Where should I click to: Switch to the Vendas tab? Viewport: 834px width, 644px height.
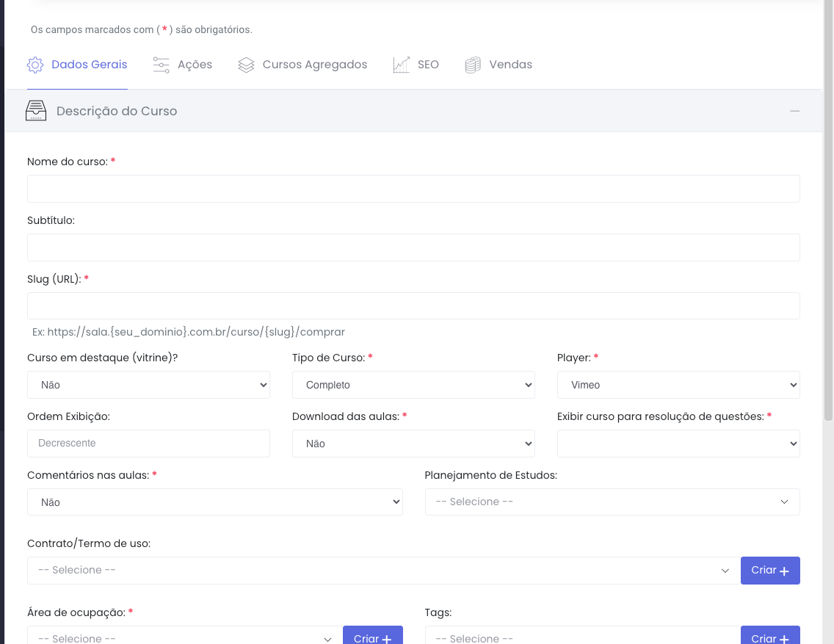pos(510,65)
